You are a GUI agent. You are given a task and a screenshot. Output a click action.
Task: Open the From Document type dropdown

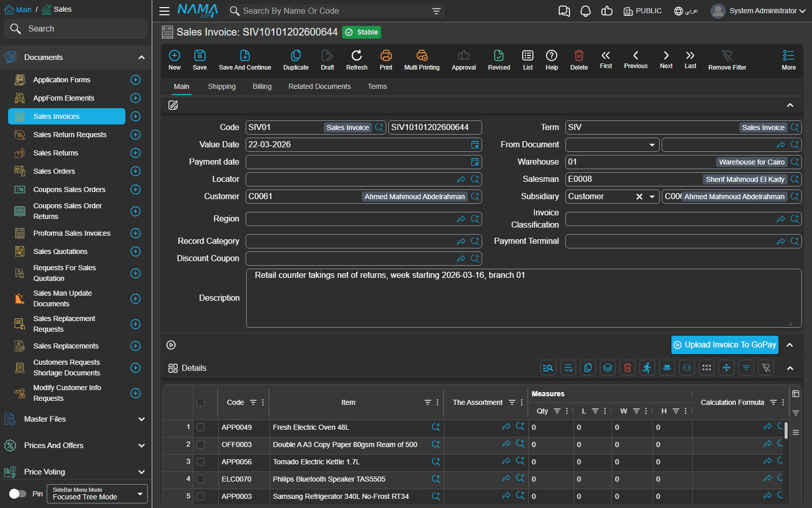[x=652, y=145]
